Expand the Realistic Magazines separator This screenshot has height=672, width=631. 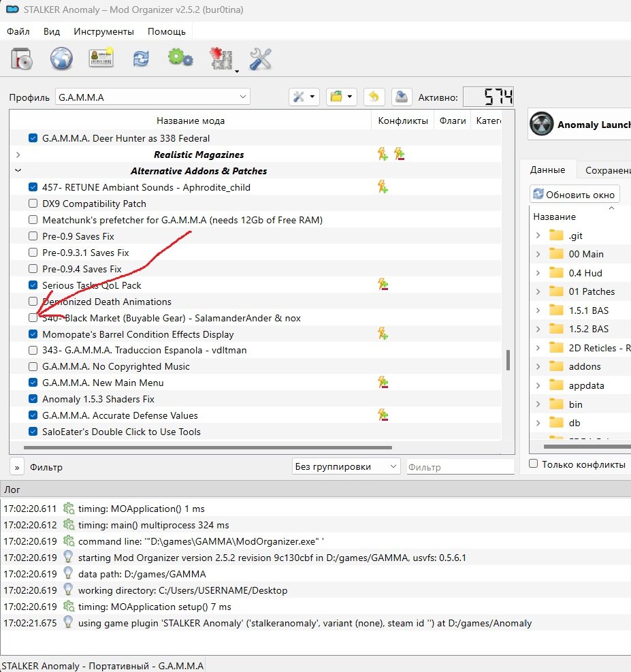coord(18,155)
